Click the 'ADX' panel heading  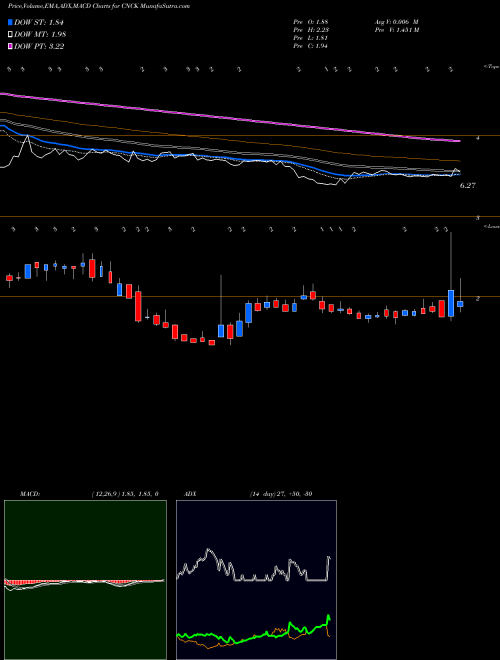(190, 494)
